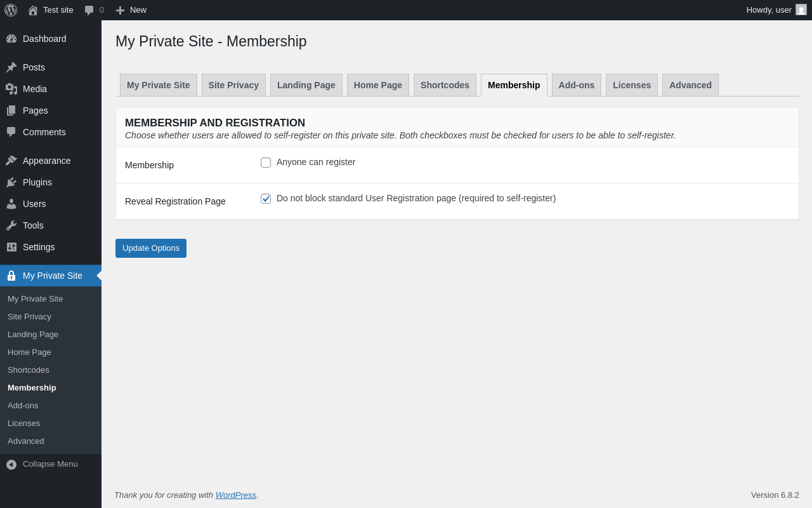
Task: Click the Collapse Menu label
Action: tap(50, 464)
